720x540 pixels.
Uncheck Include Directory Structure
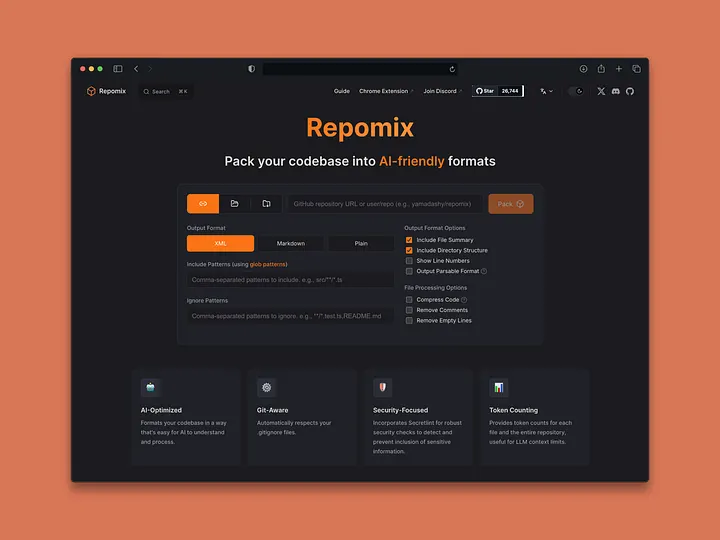(409, 250)
